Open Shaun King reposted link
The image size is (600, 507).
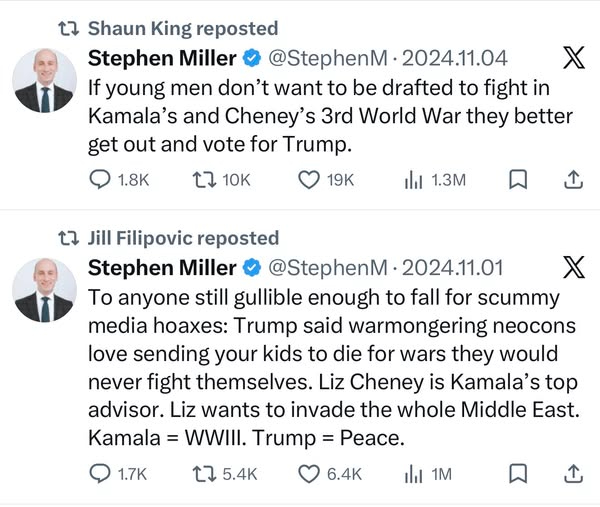pos(182,28)
